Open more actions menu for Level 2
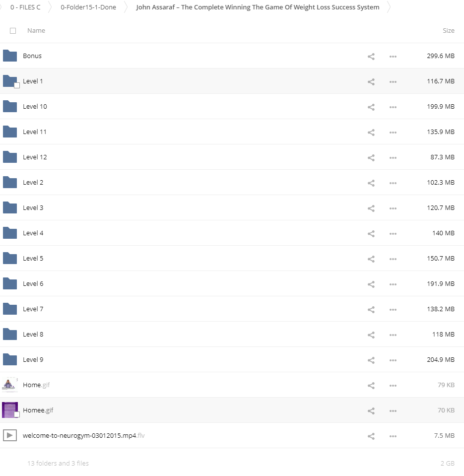Image resolution: width=464 pixels, height=476 pixels. (x=393, y=183)
